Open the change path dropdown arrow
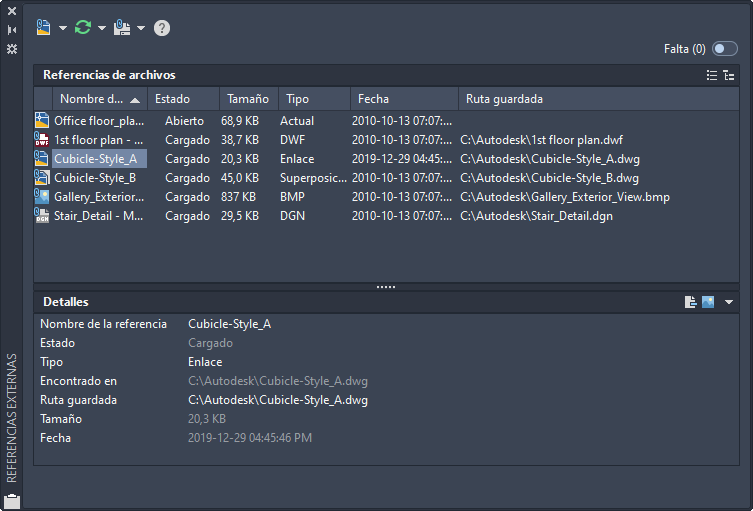This screenshot has height=511, width=753. click(141, 28)
